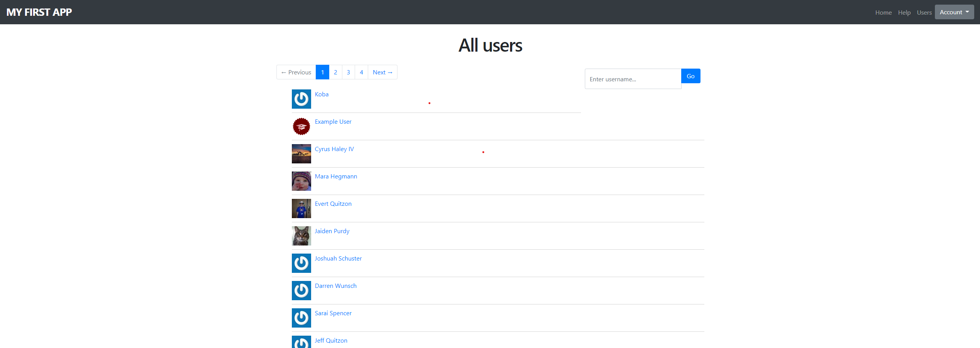Go to the Next page
This screenshot has height=348, width=980.
tap(382, 72)
